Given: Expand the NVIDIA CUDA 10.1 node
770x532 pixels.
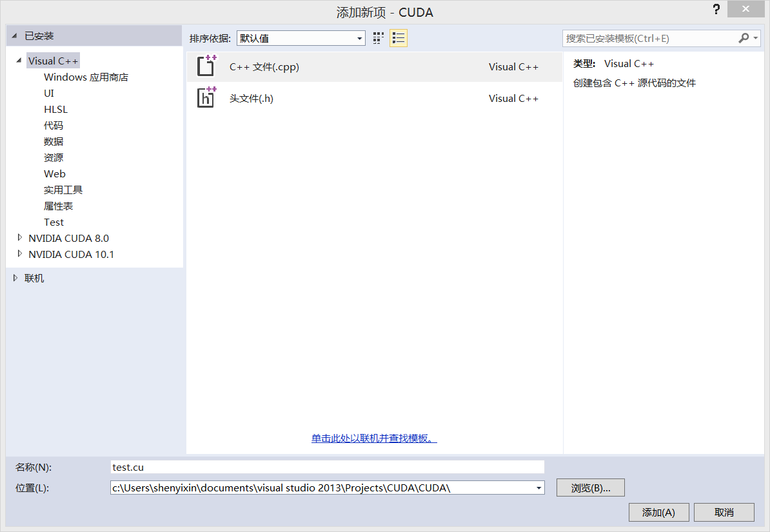Looking at the screenshot, I should click(20, 253).
